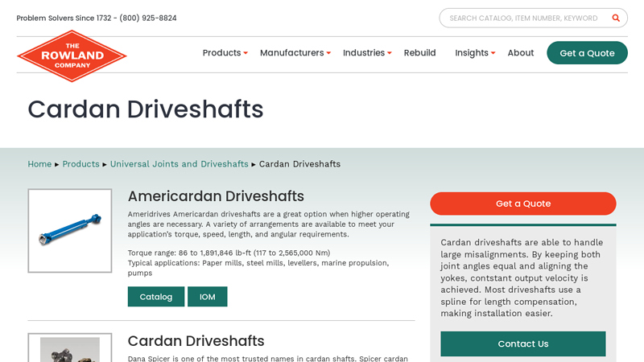Click the Cardan Driveshafts product heading
This screenshot has width=644, height=362.
[x=196, y=341]
